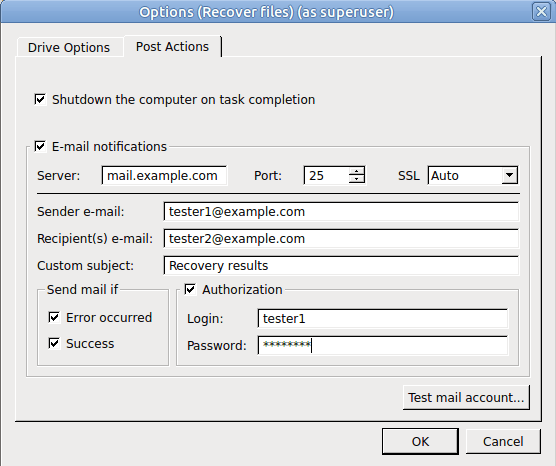
Task: Click the Server address field
Action: pos(164,175)
